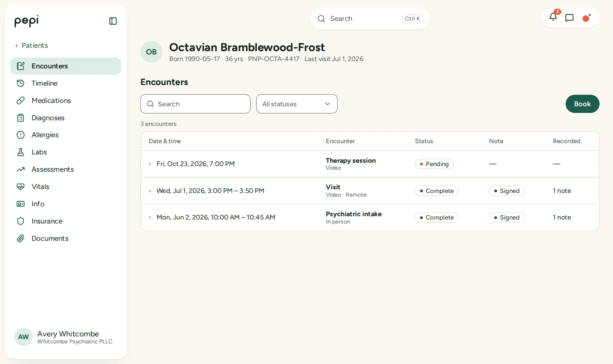This screenshot has height=364, width=613.
Task: Open Medications in the sidebar
Action: pyautogui.click(x=66, y=101)
